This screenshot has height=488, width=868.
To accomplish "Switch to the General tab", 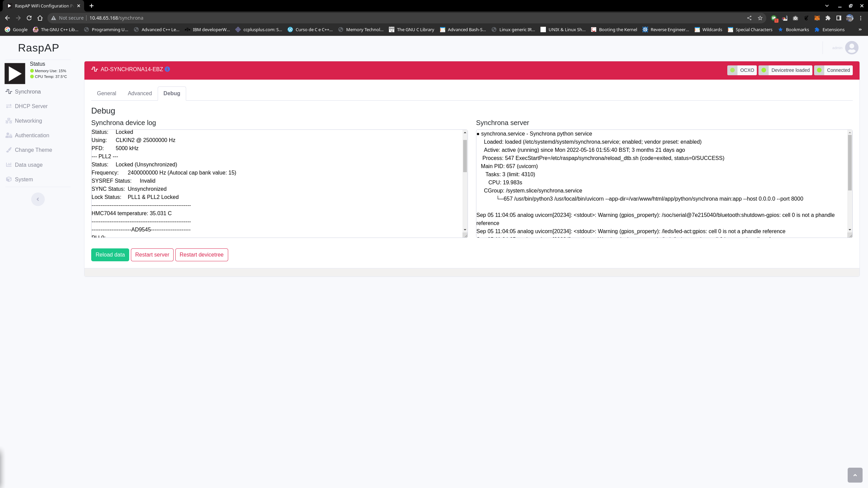I will (106, 93).
